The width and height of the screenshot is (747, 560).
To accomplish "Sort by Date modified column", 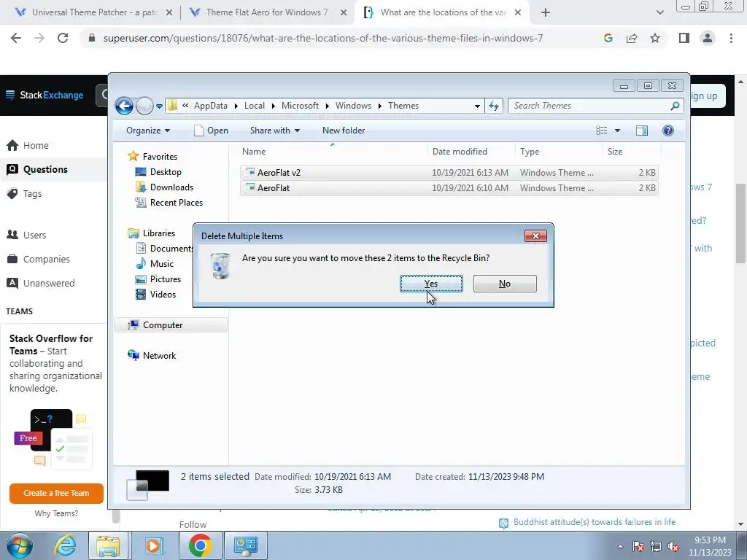I will click(x=471, y=152).
